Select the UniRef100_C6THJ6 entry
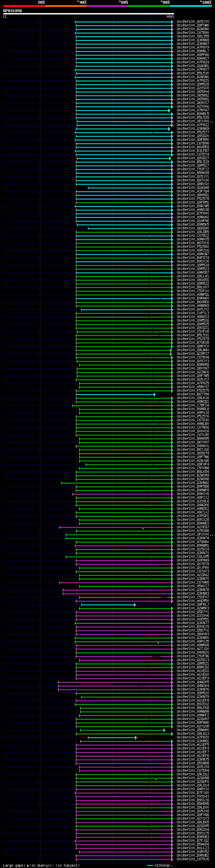Screen dimensions: 215x868 tap(193, 860)
